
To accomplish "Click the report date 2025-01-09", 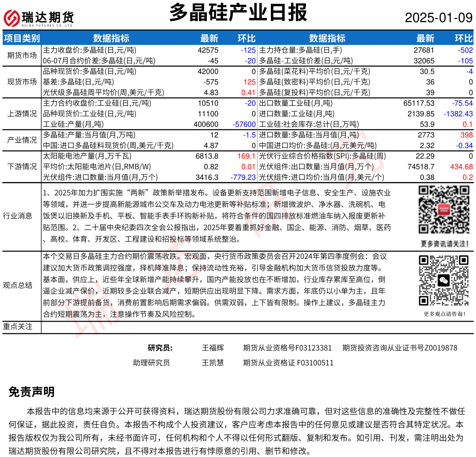I will (438, 18).
